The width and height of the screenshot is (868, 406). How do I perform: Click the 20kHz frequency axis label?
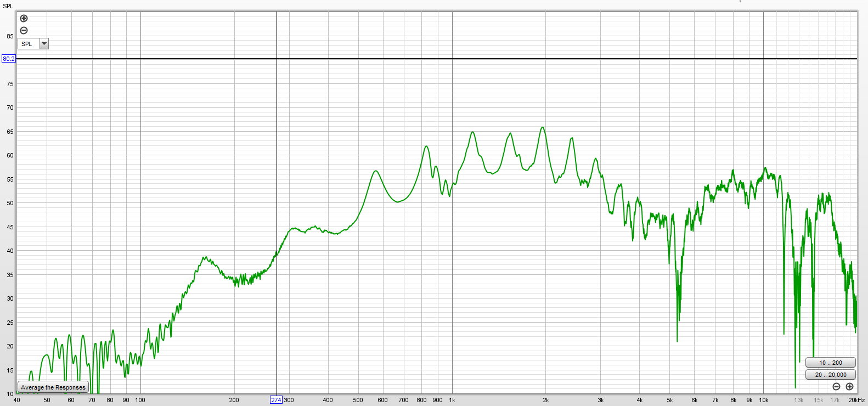click(856, 400)
